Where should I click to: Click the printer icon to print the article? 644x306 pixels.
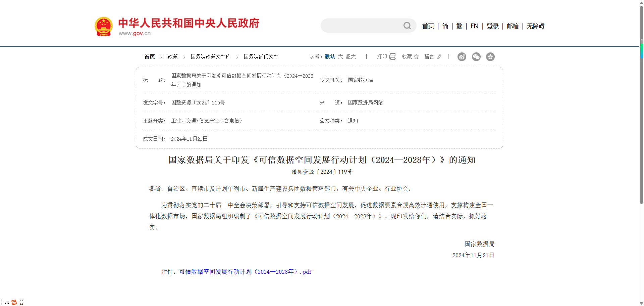pyautogui.click(x=392, y=56)
